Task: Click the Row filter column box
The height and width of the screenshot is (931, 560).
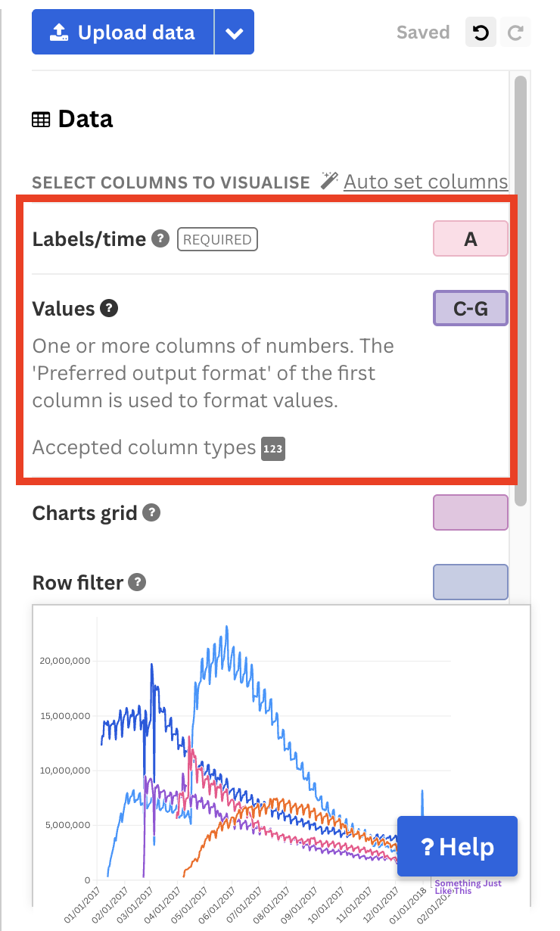Action: (x=470, y=582)
